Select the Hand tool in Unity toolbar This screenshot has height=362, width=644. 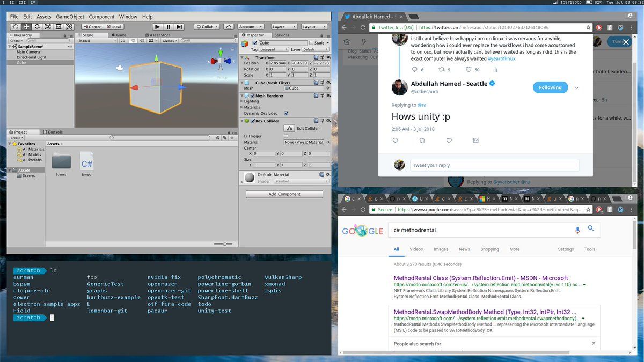pos(14,27)
